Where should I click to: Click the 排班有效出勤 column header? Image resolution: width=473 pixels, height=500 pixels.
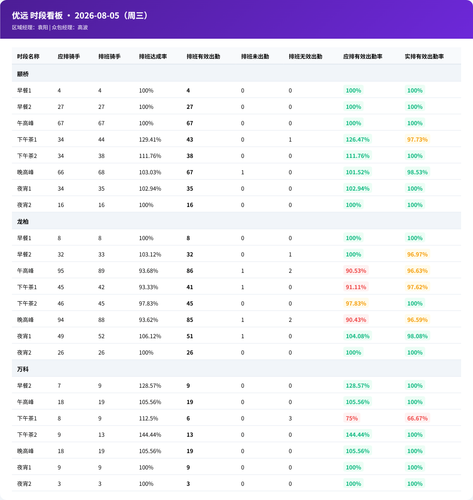[x=203, y=57]
